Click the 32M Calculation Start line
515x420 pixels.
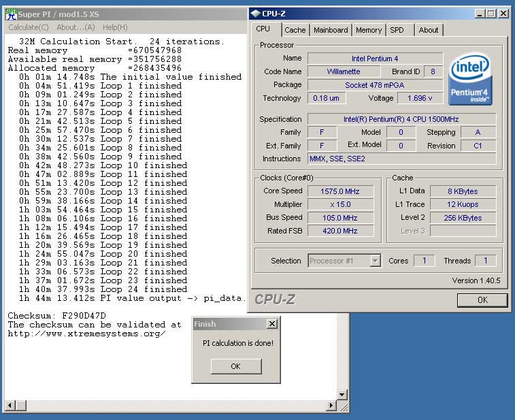(122, 42)
